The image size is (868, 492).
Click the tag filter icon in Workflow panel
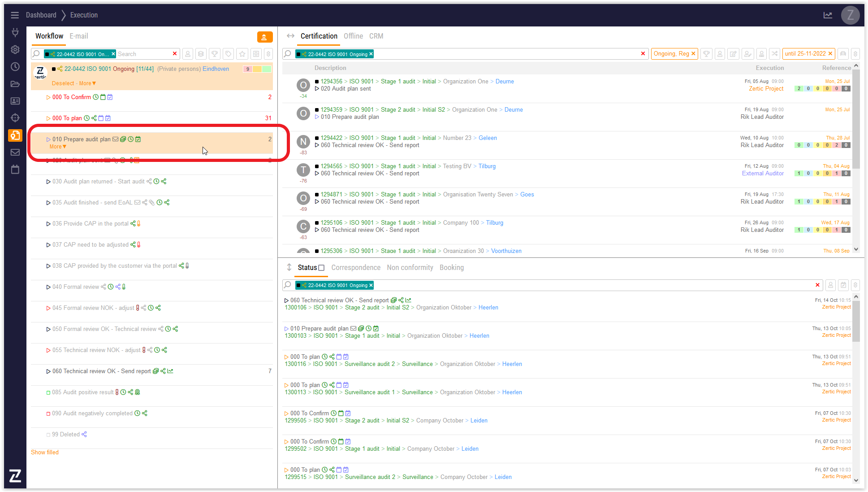(229, 54)
